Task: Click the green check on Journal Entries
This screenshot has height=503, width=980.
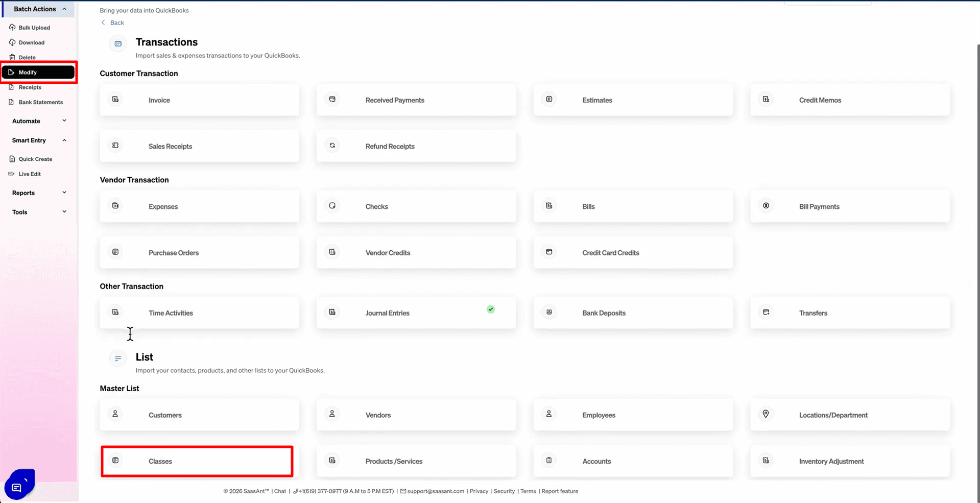Action: tap(491, 309)
